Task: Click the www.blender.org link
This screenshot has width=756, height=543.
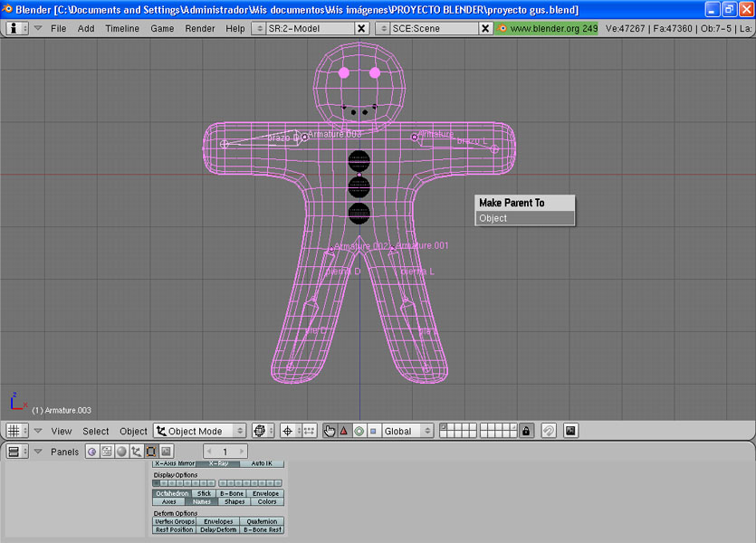Action: [x=546, y=28]
